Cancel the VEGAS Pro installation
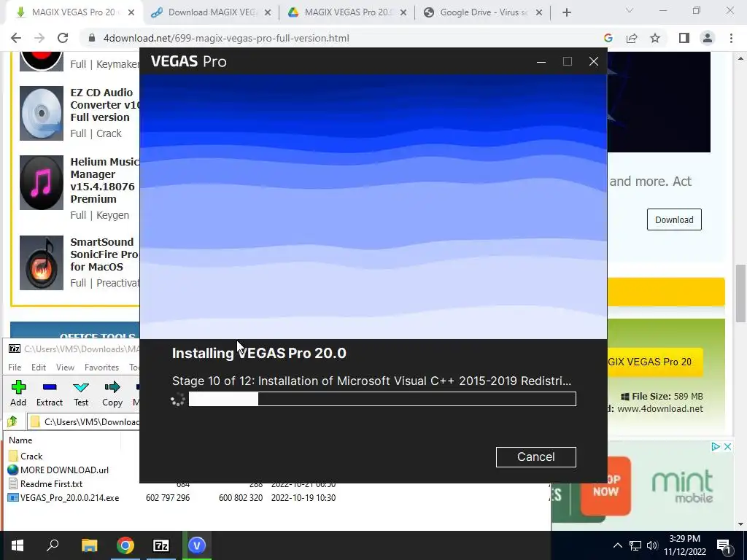 point(535,456)
